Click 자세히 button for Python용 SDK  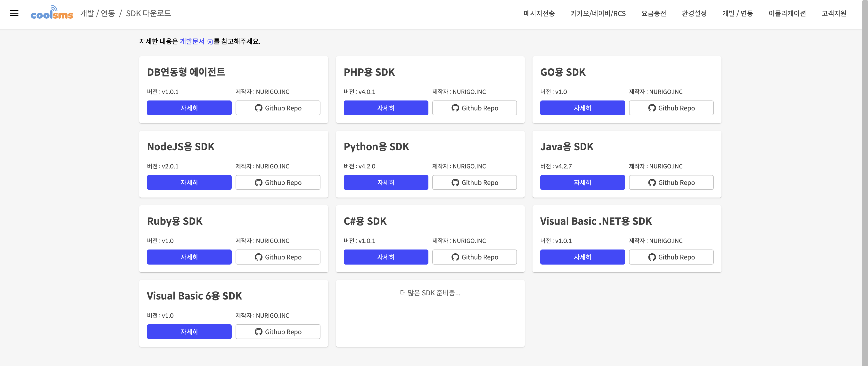click(386, 183)
